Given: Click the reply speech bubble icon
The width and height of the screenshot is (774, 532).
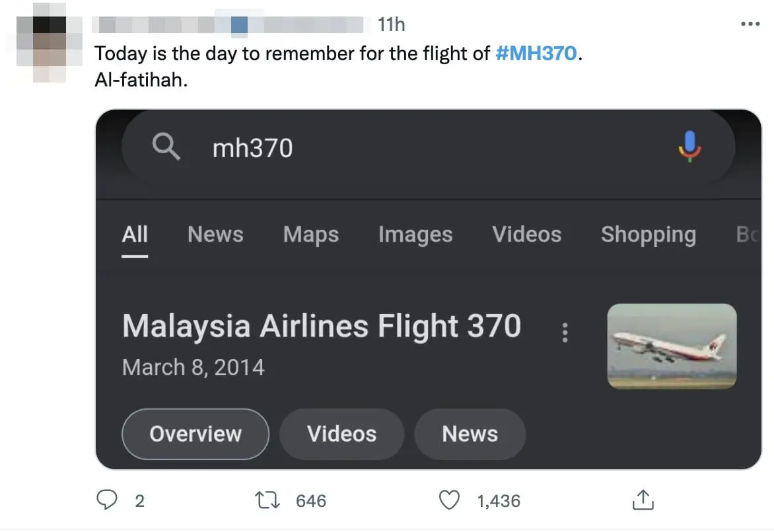Looking at the screenshot, I should pyautogui.click(x=107, y=501).
